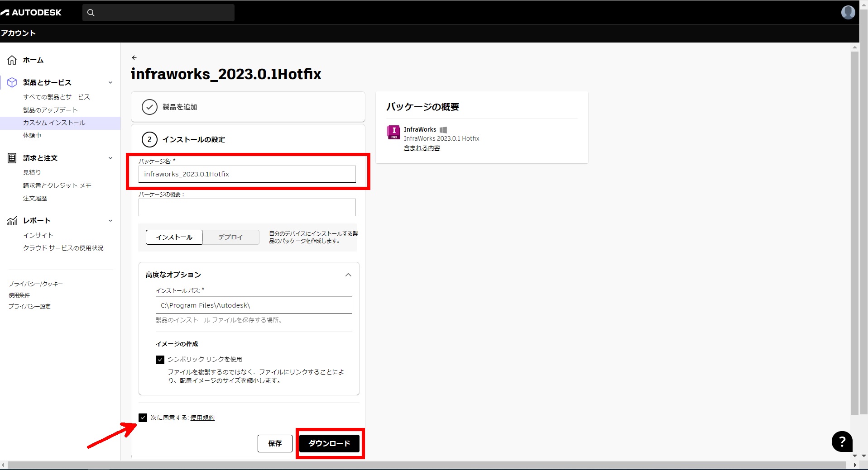Open ホーム in the sidebar
Viewport: 868px width, 470px height.
[x=33, y=60]
